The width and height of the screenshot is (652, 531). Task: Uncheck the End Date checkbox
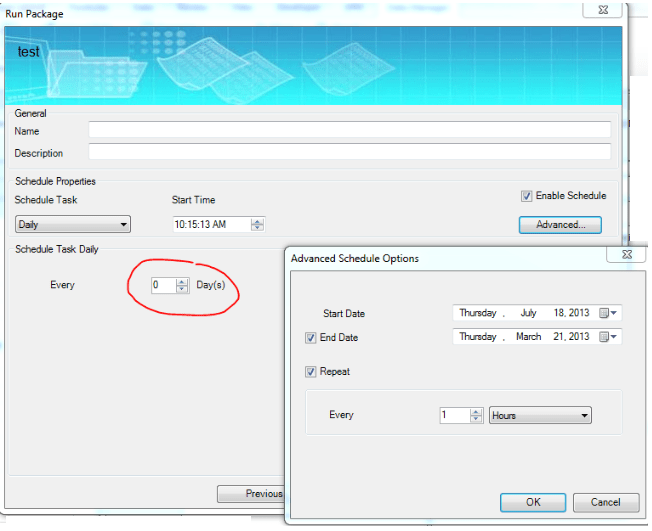click(311, 338)
